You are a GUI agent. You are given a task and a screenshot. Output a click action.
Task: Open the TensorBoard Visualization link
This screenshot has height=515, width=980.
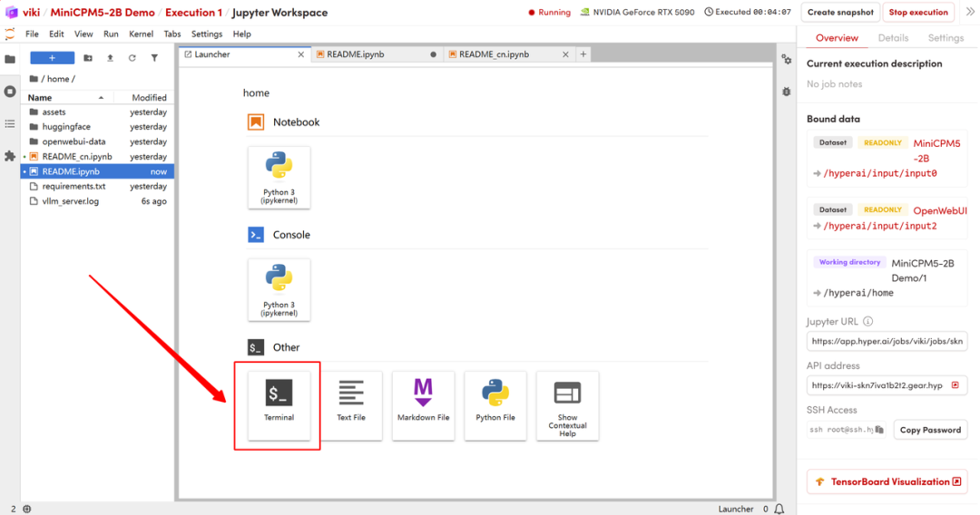click(887, 481)
